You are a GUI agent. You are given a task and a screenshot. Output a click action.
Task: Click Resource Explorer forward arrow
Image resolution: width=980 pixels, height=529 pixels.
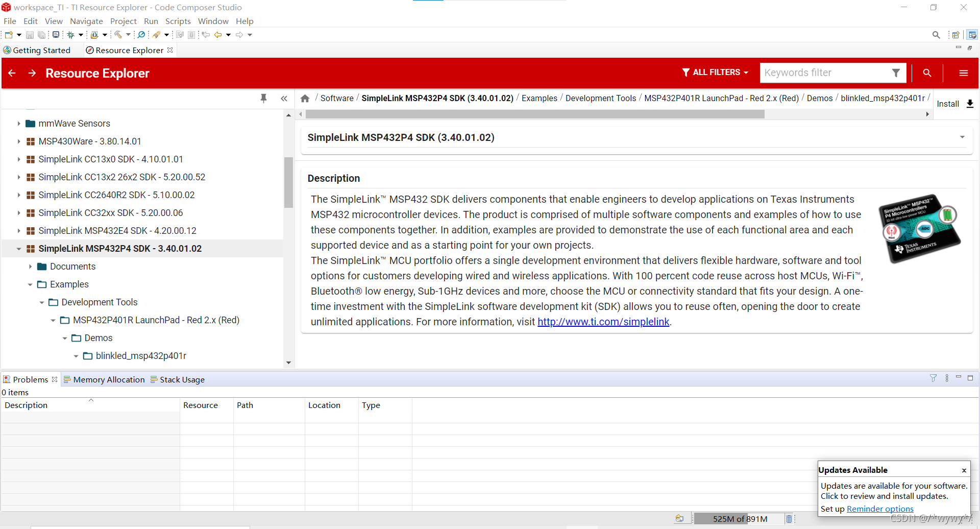click(32, 73)
